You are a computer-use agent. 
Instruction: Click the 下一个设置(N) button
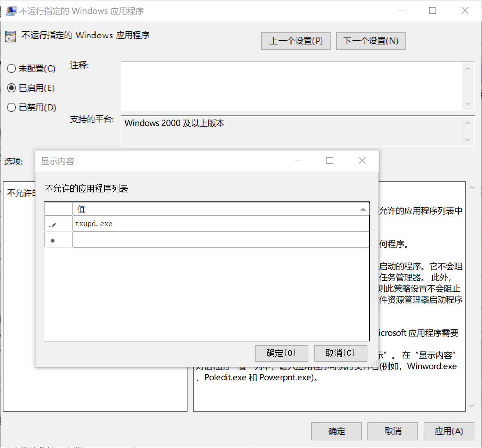pos(371,41)
